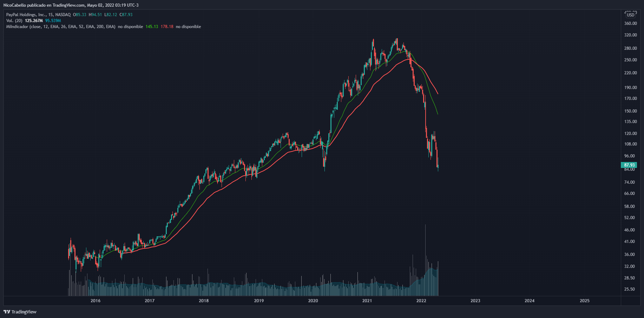644x318 pixels.
Task: Click 'no disponible' following 178.18
Action: coord(188,27)
